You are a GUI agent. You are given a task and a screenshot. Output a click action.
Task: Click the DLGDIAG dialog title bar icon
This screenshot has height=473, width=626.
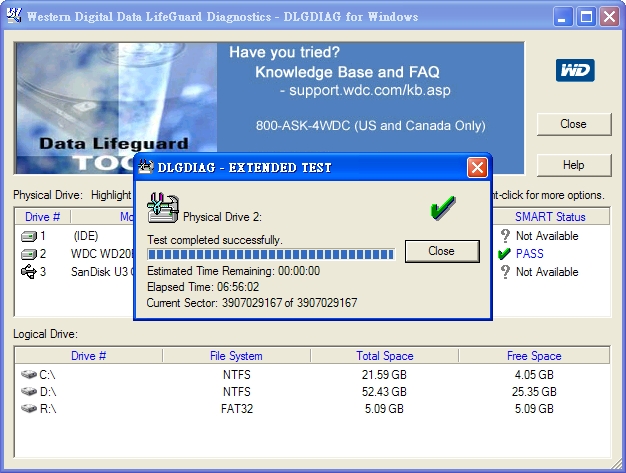pos(146,166)
